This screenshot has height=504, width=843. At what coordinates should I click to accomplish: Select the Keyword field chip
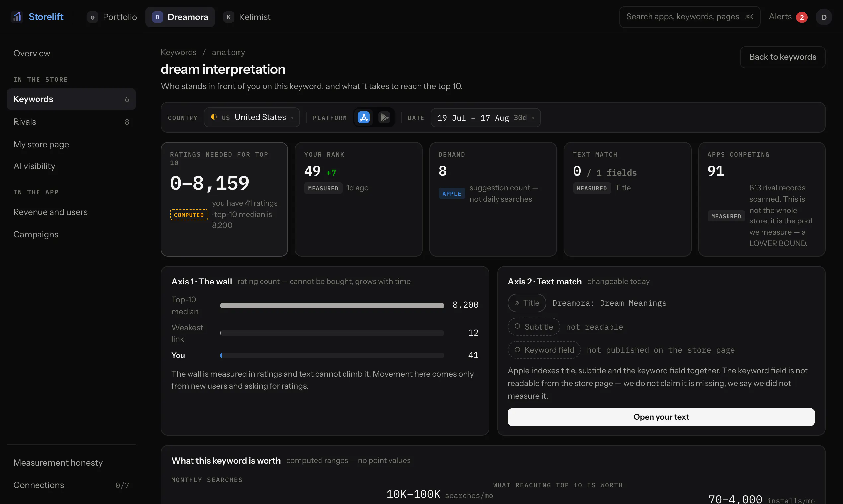pos(544,350)
